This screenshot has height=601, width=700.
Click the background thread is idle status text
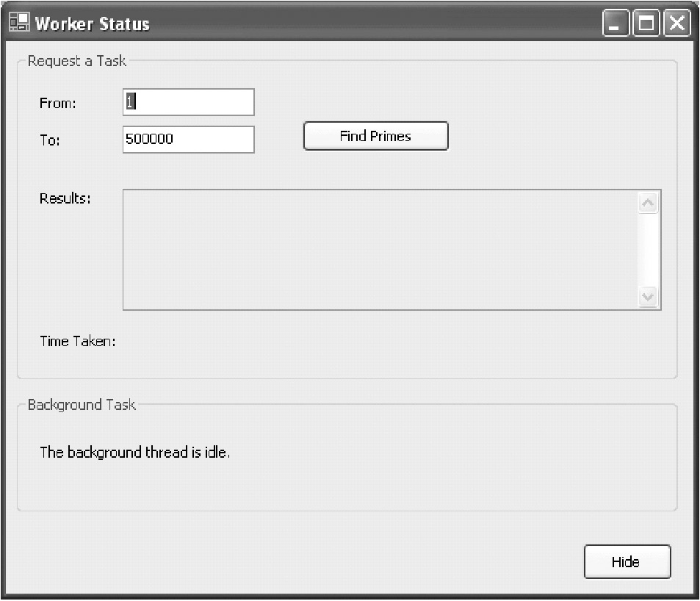pyautogui.click(x=135, y=453)
